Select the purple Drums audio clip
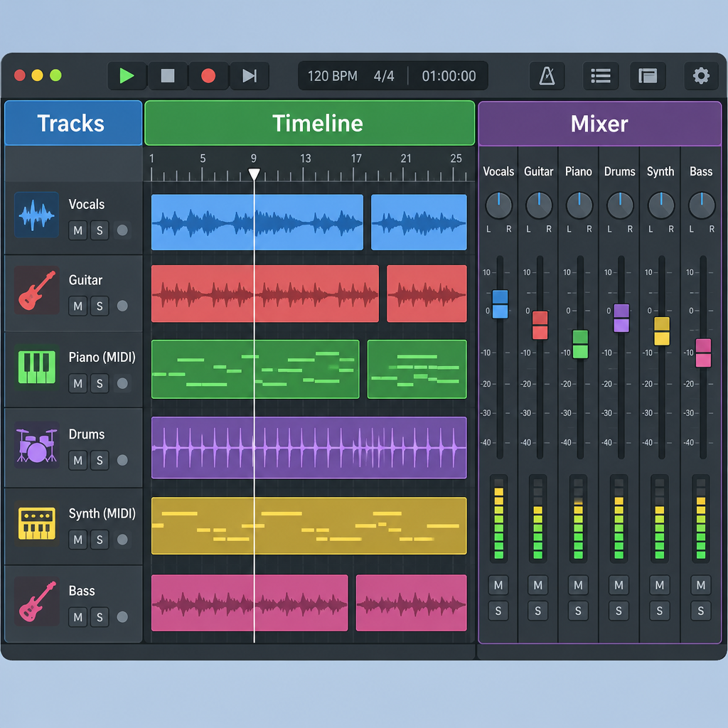This screenshot has height=728, width=728. point(309,448)
